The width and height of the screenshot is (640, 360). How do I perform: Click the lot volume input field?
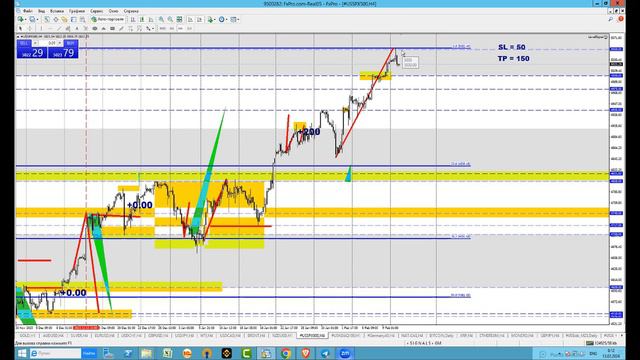point(48,43)
